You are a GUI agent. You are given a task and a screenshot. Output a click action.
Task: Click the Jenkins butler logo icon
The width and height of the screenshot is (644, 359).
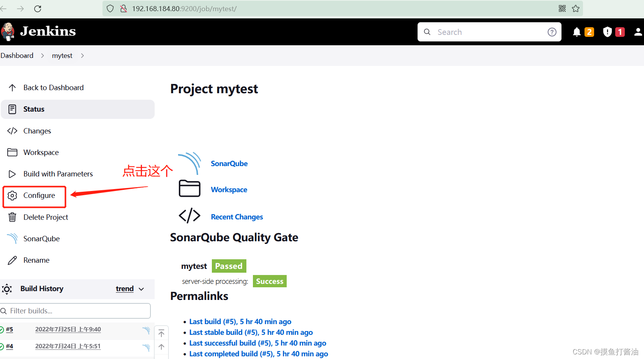tap(8, 31)
